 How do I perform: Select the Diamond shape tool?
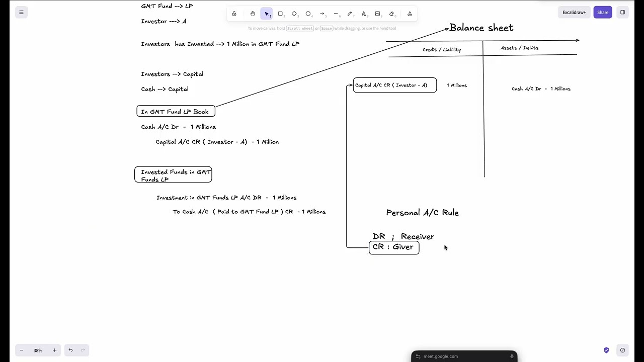click(x=294, y=14)
